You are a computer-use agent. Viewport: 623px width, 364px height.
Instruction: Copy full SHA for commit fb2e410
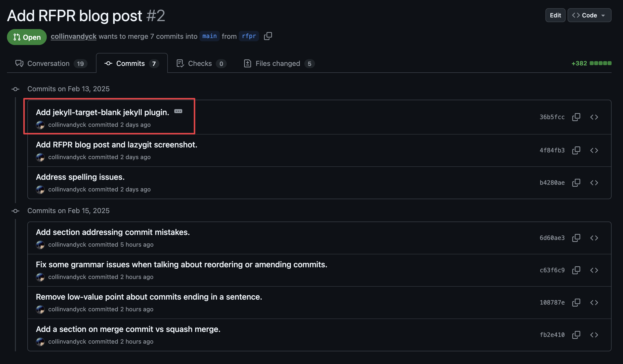tap(576, 335)
